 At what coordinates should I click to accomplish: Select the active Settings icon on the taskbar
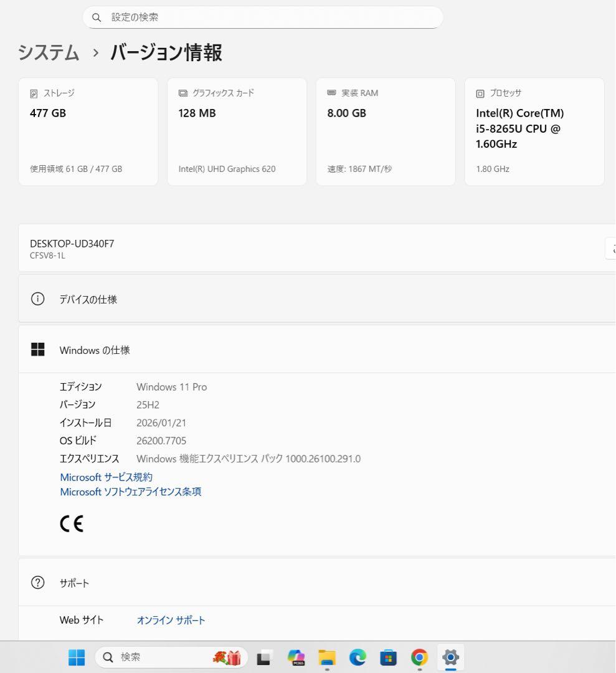(x=450, y=657)
